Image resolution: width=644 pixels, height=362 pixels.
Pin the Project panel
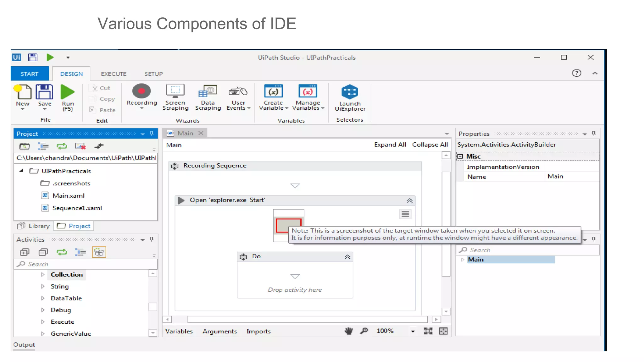[152, 134]
